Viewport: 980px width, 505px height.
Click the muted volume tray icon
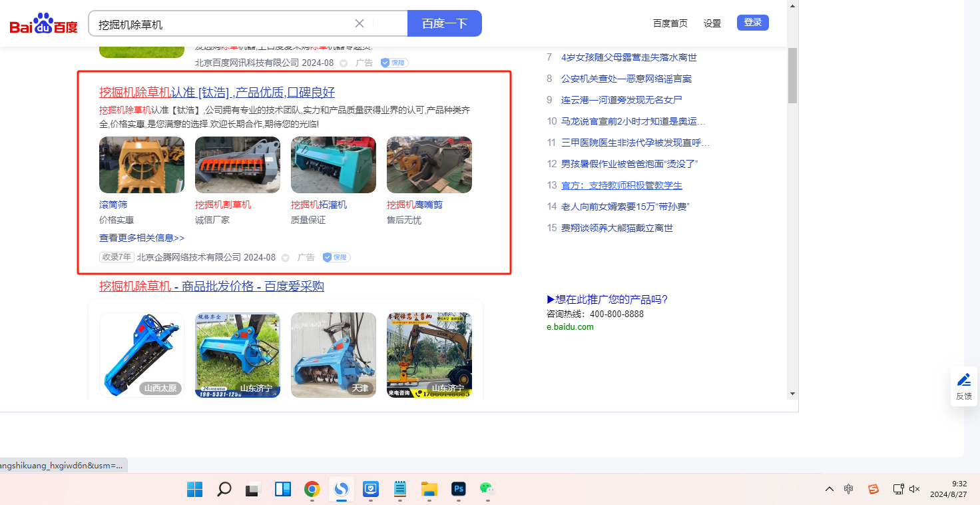coord(915,489)
